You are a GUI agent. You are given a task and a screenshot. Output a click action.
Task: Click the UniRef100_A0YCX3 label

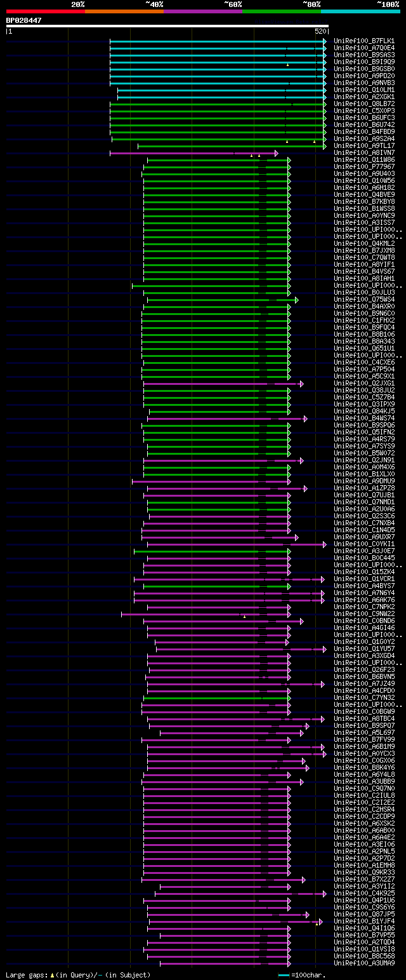point(364,753)
